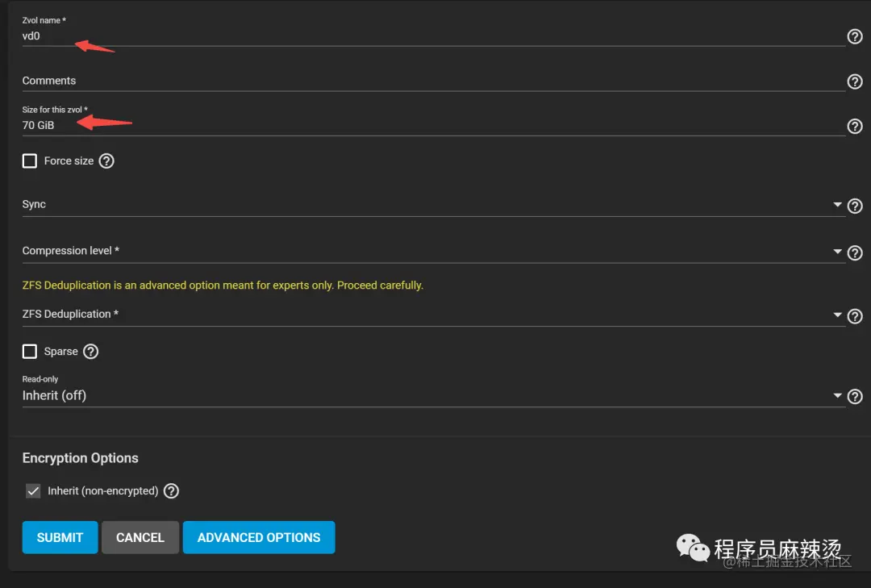Open help icon beside Sync dropdown

click(x=854, y=206)
